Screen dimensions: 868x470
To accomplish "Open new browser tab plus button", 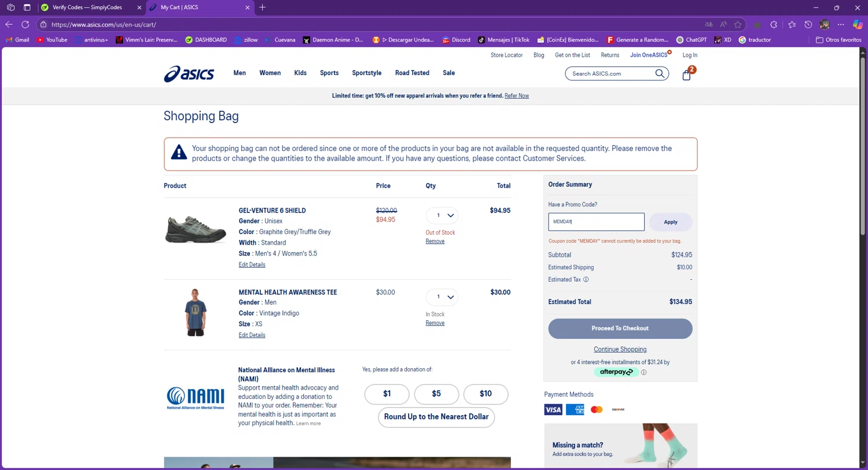I will point(262,8).
